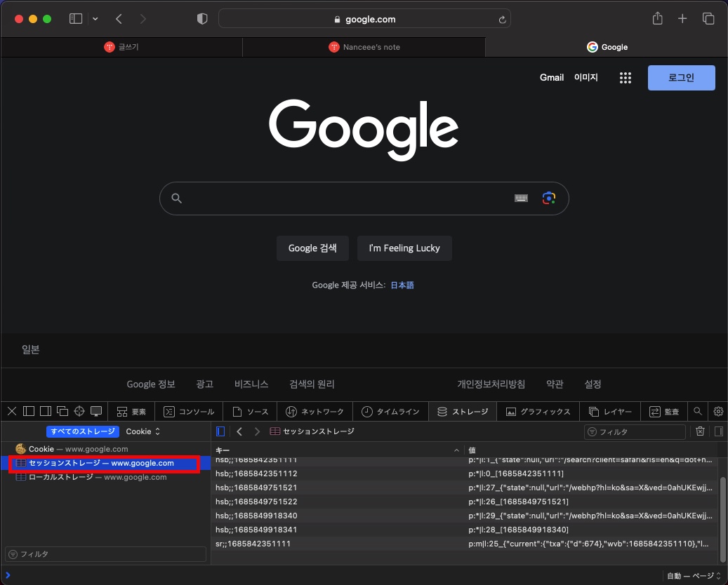
Task: Toggle the Safari sidebar button
Action: [76, 19]
